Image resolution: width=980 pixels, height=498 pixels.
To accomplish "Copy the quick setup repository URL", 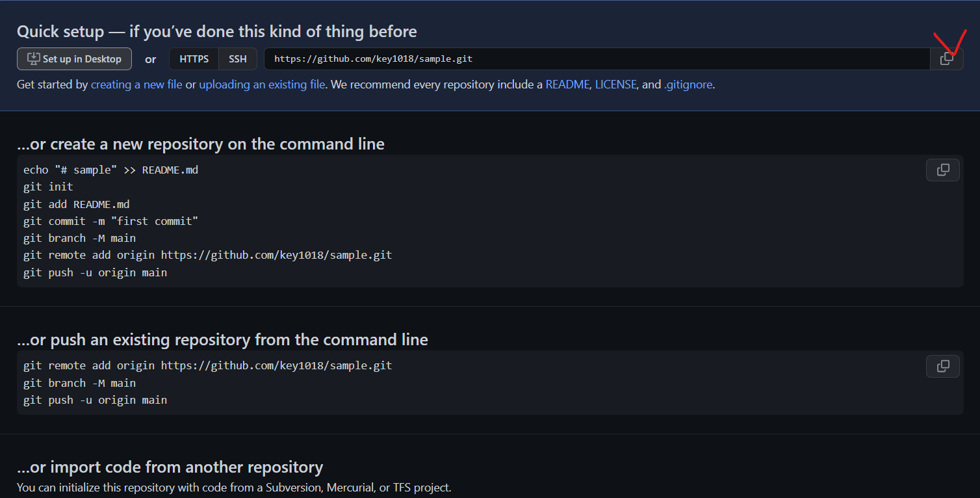I will (x=946, y=59).
